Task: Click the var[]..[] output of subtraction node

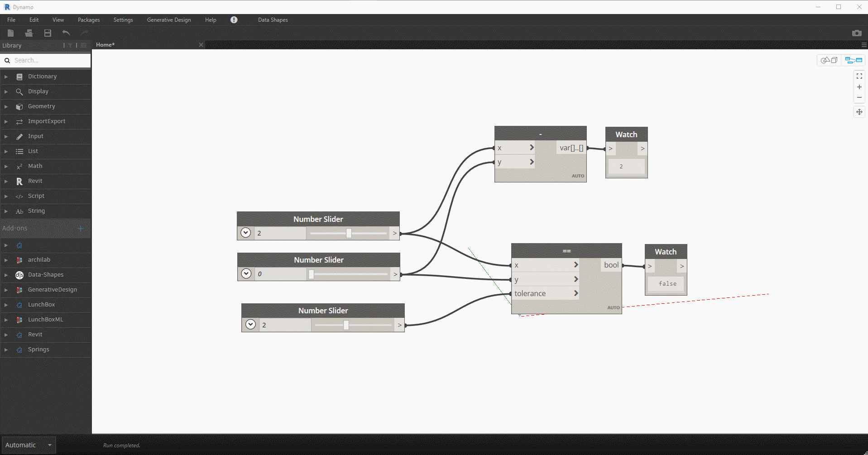Action: pos(571,148)
